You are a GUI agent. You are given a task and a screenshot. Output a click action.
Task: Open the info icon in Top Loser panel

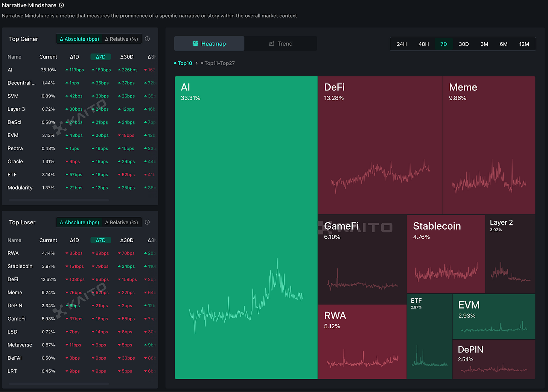(x=147, y=222)
